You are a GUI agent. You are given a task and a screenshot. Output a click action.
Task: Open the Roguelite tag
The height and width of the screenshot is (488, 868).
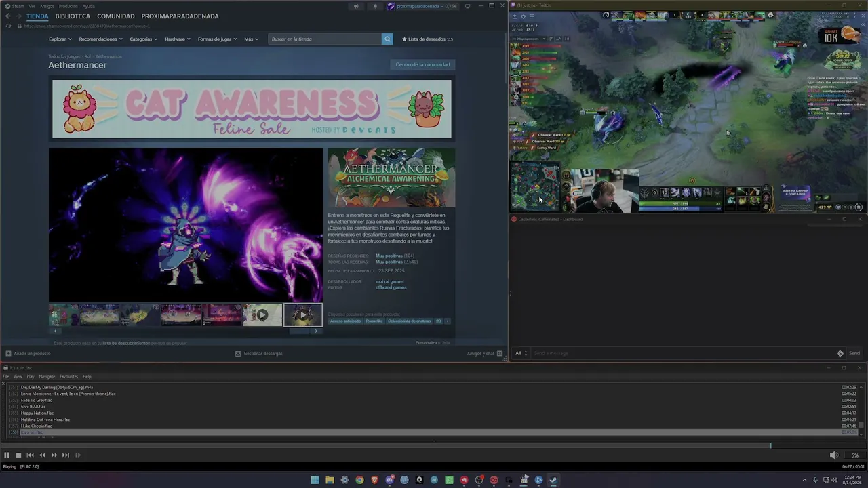(374, 321)
